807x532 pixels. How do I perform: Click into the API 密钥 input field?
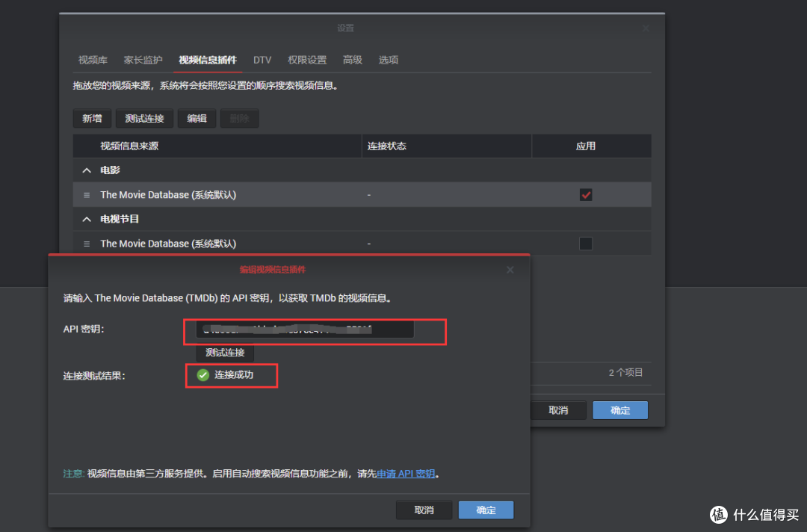[305, 330]
